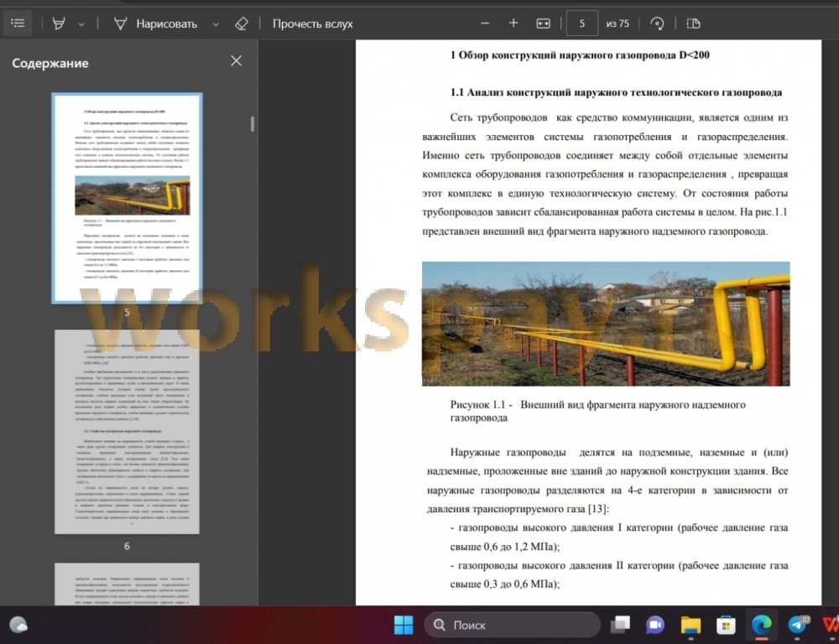
Task: Click the line 'свыше 0,3 до 0,6 МПа);'
Action: [x=504, y=584]
